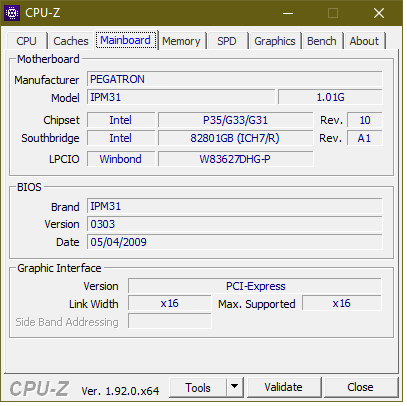Screen dimensions: 407x406
Task: Switch to the Graphics tab
Action: 275,41
